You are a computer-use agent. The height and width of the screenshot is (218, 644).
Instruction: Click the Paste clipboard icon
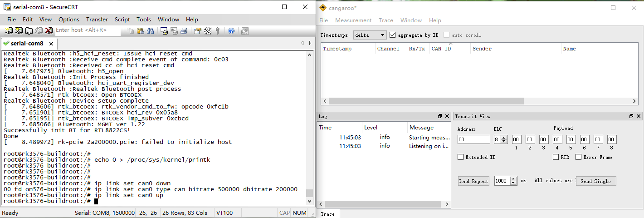pyautogui.click(x=140, y=31)
